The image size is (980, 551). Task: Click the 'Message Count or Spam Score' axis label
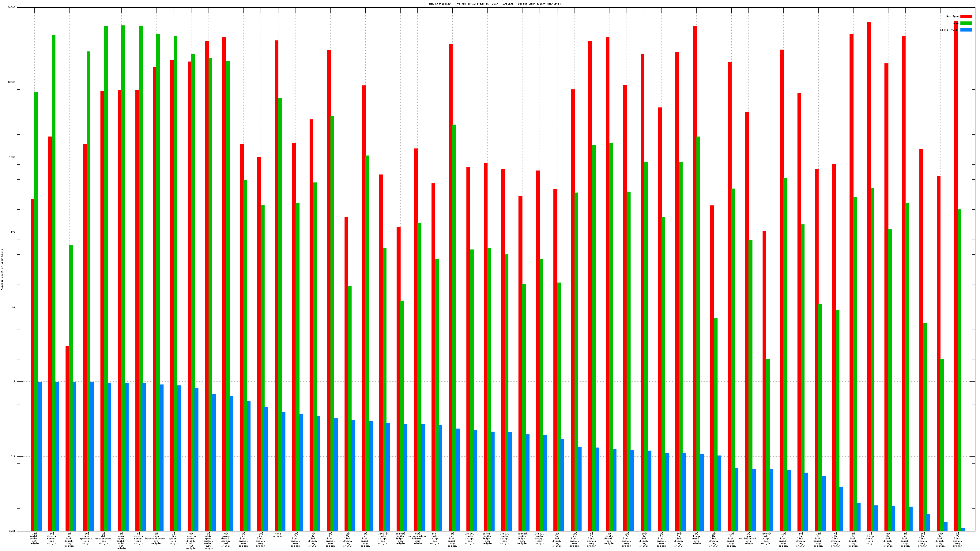[x=2, y=270]
